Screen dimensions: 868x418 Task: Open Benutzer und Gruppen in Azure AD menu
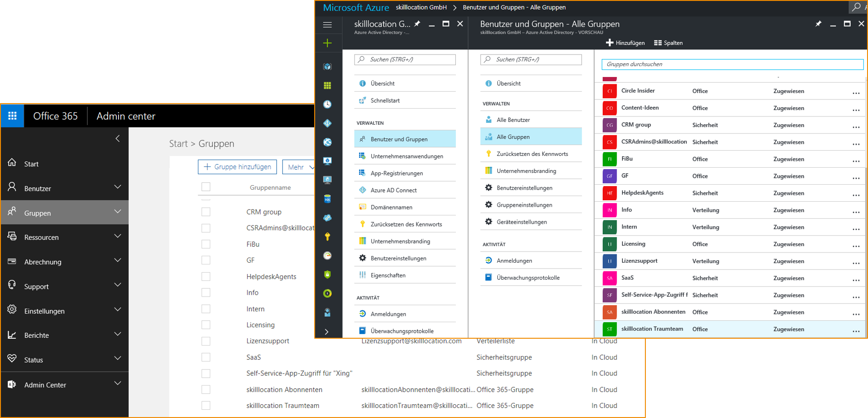405,139
